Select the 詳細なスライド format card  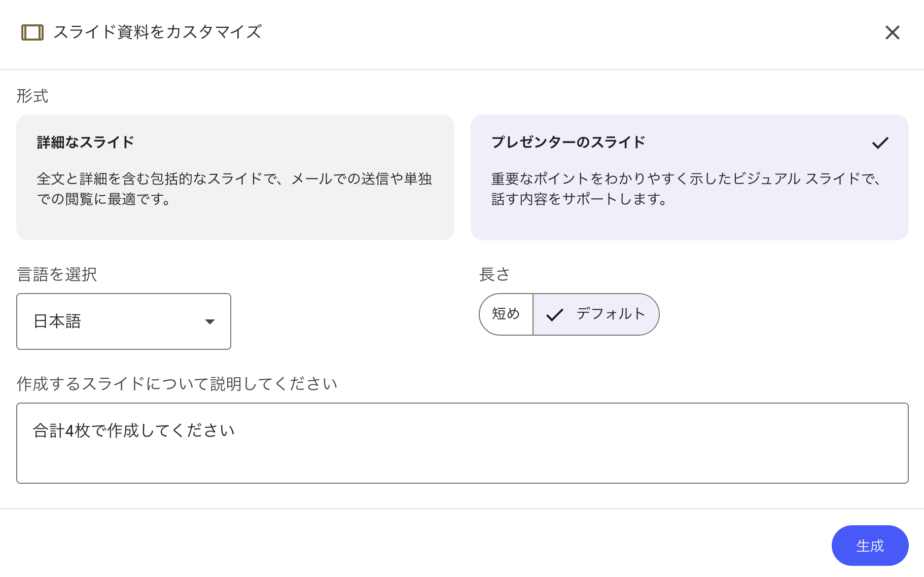tap(235, 177)
